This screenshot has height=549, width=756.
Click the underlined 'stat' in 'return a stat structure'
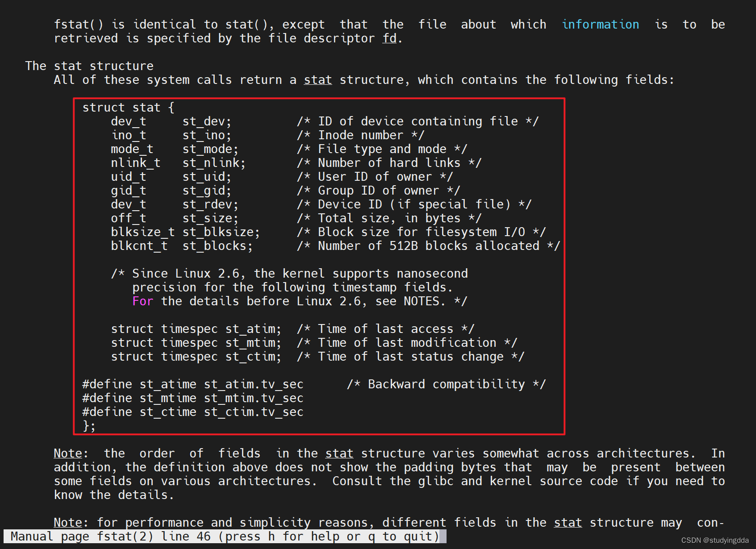pyautogui.click(x=318, y=80)
